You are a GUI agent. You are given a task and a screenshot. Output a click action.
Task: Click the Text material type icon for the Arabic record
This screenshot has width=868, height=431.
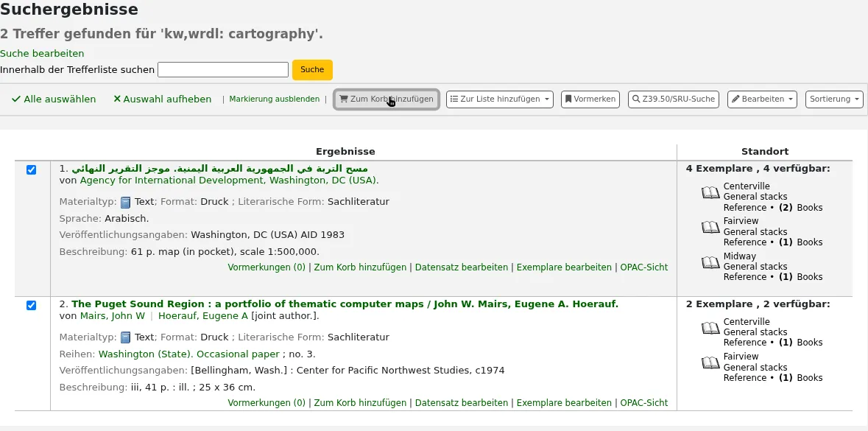(126, 202)
